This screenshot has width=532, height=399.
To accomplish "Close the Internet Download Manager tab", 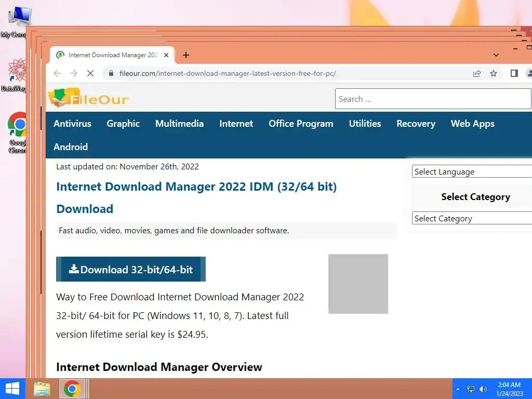I will click(x=166, y=55).
